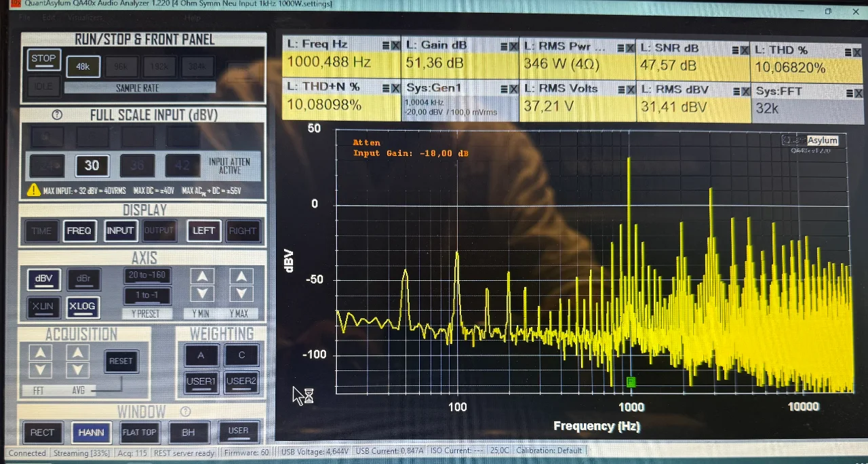The image size is (868, 464).
Task: Toggle the STOP run button
Action: click(43, 59)
